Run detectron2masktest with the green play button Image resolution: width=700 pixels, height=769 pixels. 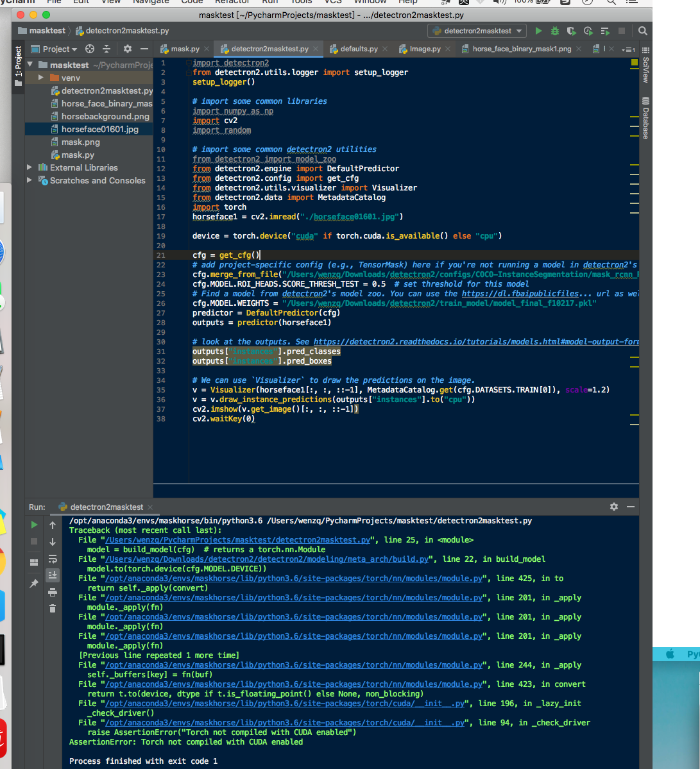pyautogui.click(x=538, y=31)
